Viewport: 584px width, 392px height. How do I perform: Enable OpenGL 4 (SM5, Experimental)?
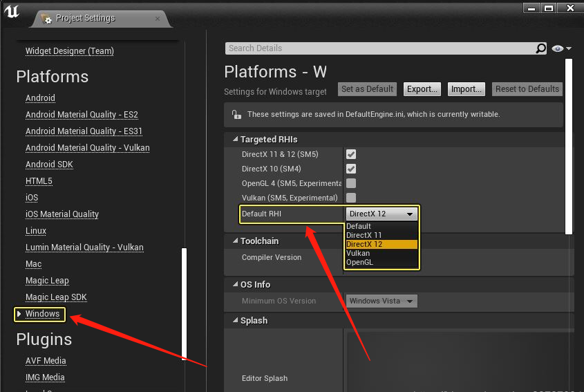(x=351, y=183)
